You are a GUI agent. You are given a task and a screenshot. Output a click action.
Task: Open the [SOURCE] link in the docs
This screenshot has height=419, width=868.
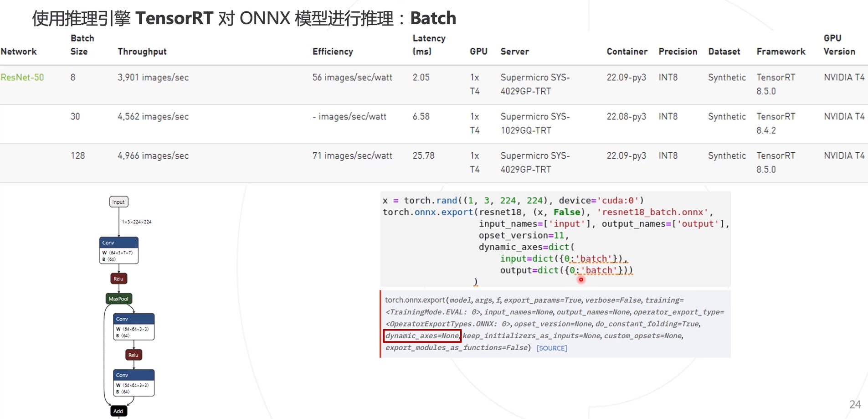[552, 348]
